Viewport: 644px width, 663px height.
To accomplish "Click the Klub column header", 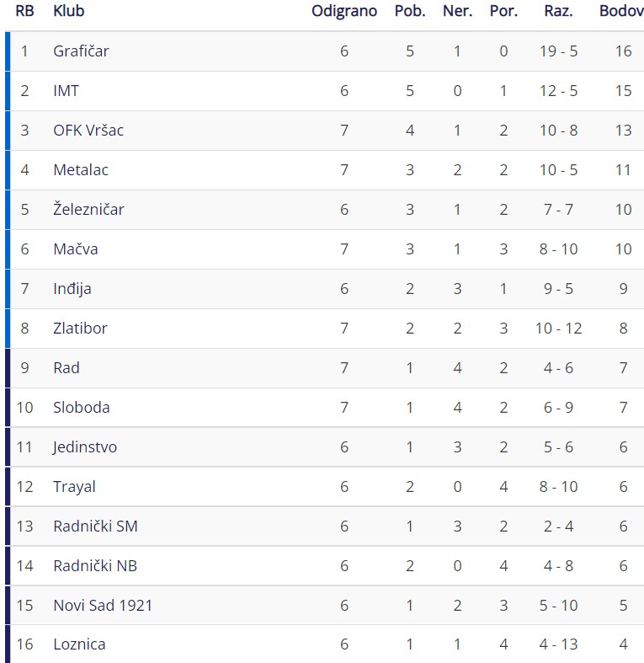I will point(69,11).
